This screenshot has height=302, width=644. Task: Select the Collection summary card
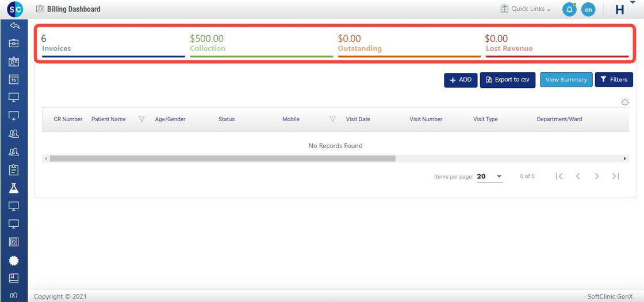coord(261,45)
